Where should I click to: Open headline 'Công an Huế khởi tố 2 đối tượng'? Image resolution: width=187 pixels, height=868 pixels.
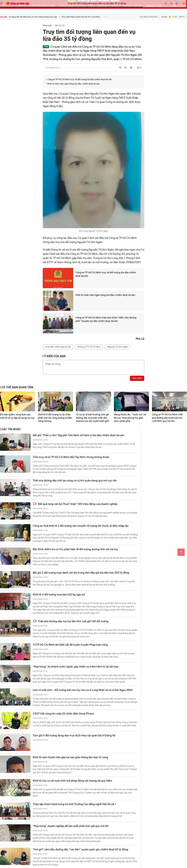(x=81, y=526)
